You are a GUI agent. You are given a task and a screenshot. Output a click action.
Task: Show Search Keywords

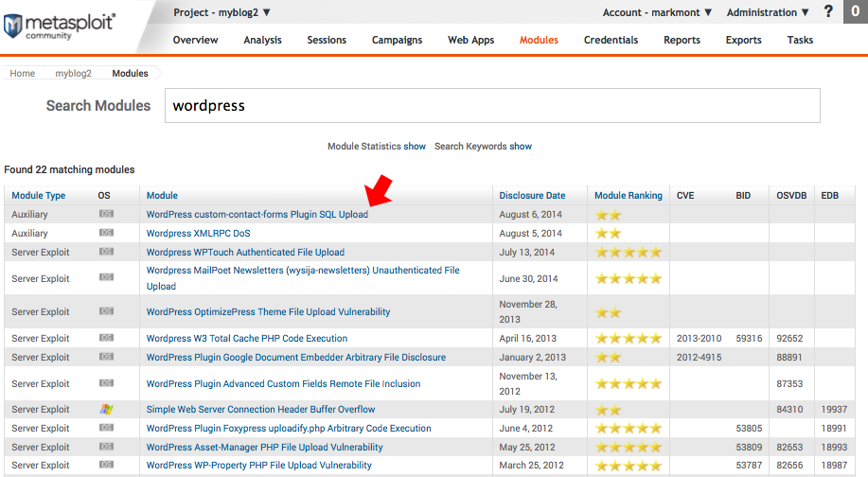point(521,147)
